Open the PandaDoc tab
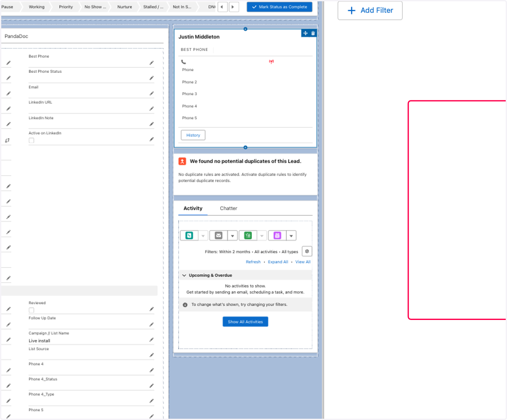The width and height of the screenshot is (507, 420). click(x=16, y=36)
